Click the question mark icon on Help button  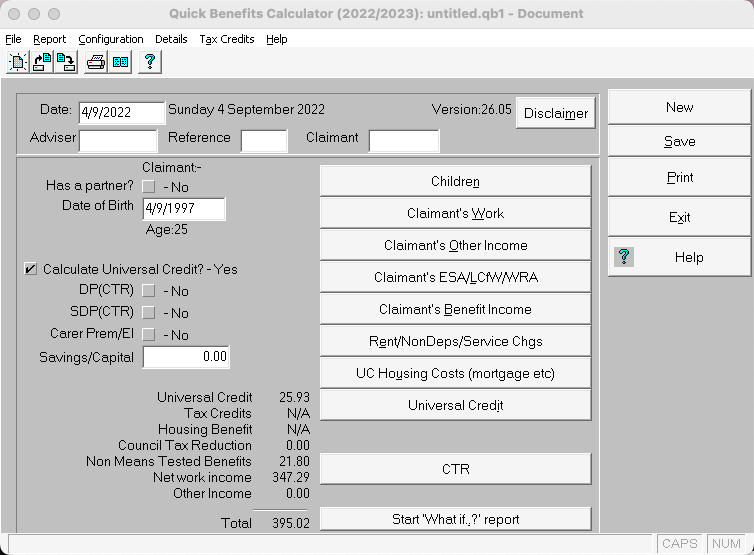pos(624,257)
